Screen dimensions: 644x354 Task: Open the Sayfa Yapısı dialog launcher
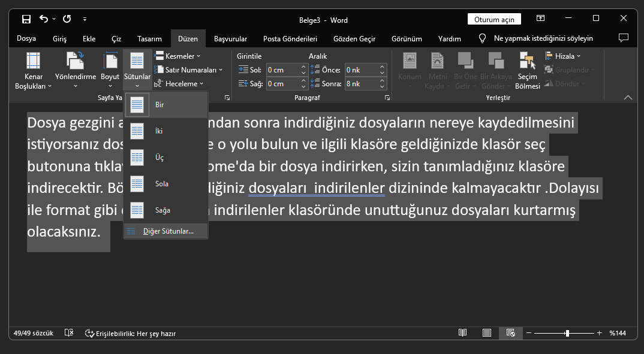227,98
